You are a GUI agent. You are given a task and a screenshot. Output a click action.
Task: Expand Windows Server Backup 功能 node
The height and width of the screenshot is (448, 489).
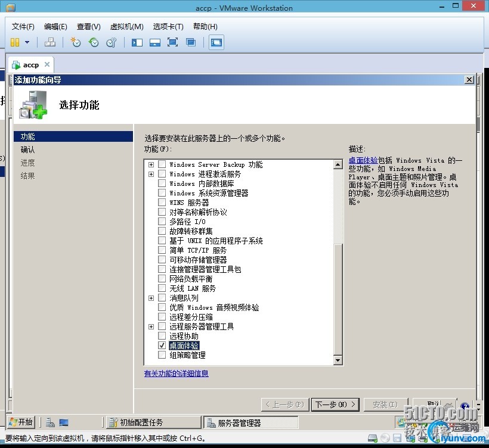click(151, 164)
